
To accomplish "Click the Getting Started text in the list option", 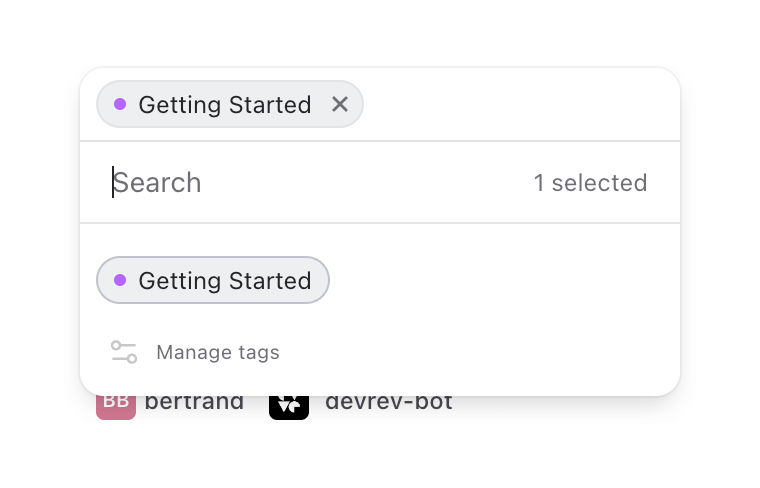I will click(x=224, y=280).
